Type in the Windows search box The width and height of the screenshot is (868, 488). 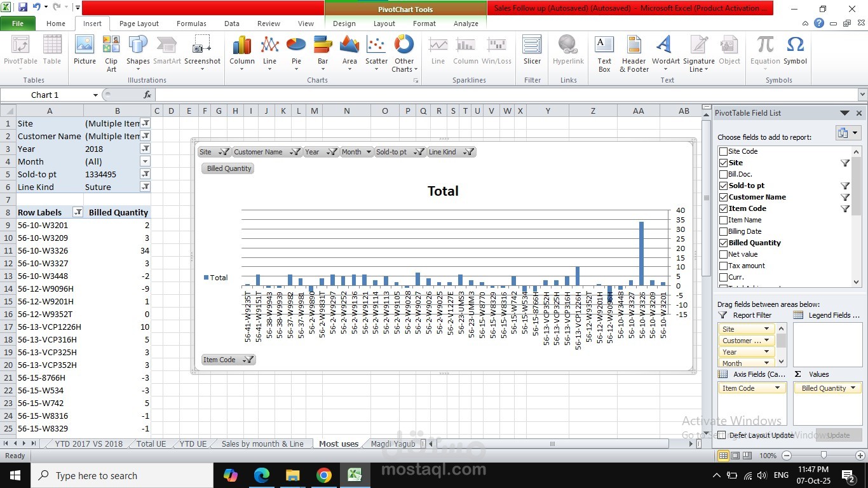[x=122, y=475]
